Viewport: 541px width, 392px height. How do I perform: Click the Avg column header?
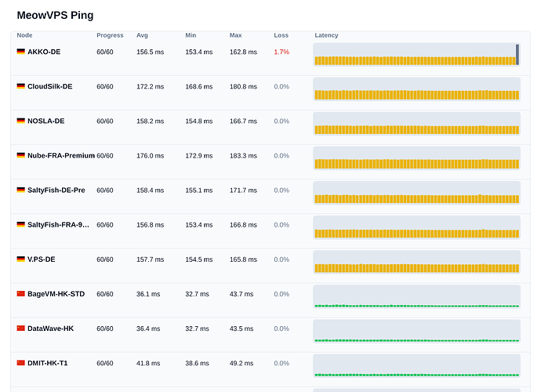tap(142, 35)
